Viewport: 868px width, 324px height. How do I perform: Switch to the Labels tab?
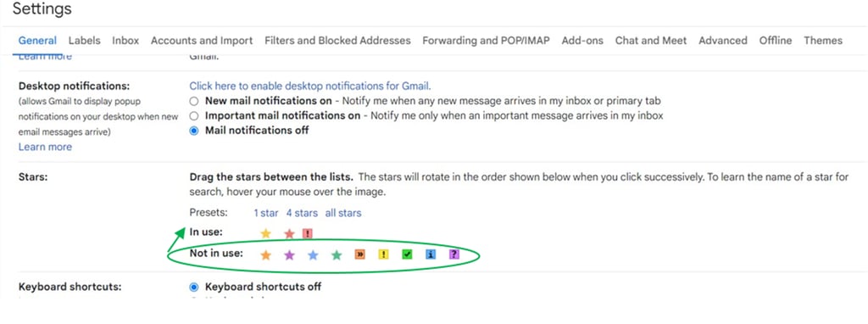[85, 41]
